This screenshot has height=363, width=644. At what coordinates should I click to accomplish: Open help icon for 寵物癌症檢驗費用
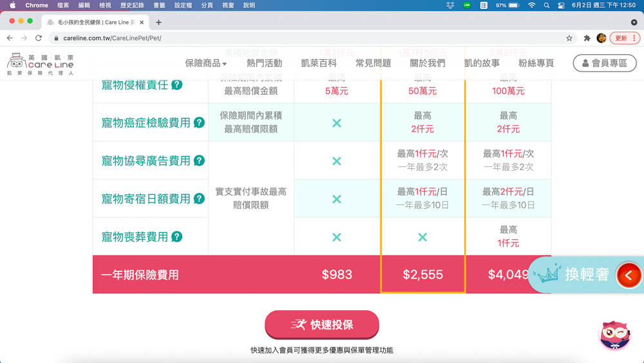coord(199,123)
